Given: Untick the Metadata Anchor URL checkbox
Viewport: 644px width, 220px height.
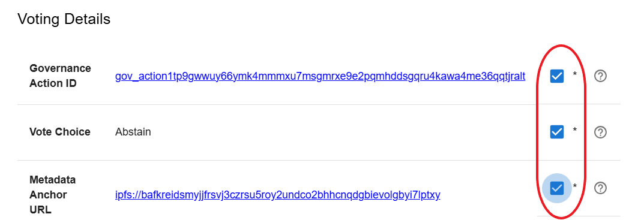Looking at the screenshot, I should click(x=556, y=188).
